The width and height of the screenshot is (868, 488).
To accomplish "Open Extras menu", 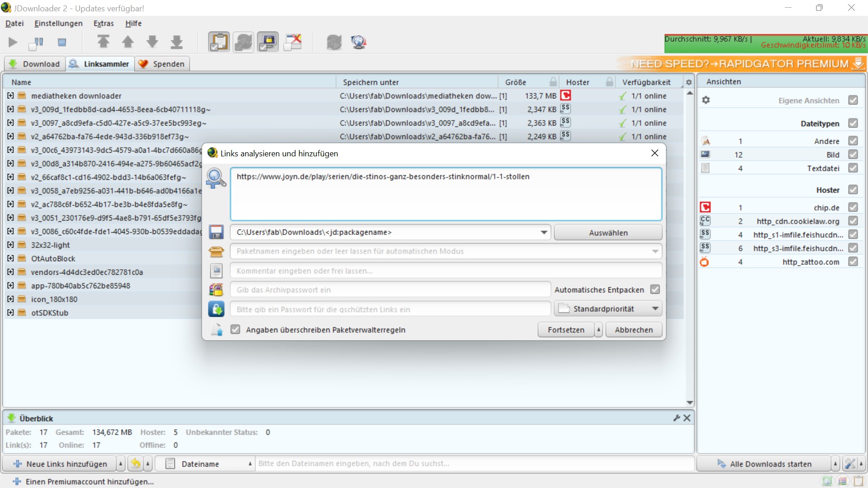I will tap(104, 23).
